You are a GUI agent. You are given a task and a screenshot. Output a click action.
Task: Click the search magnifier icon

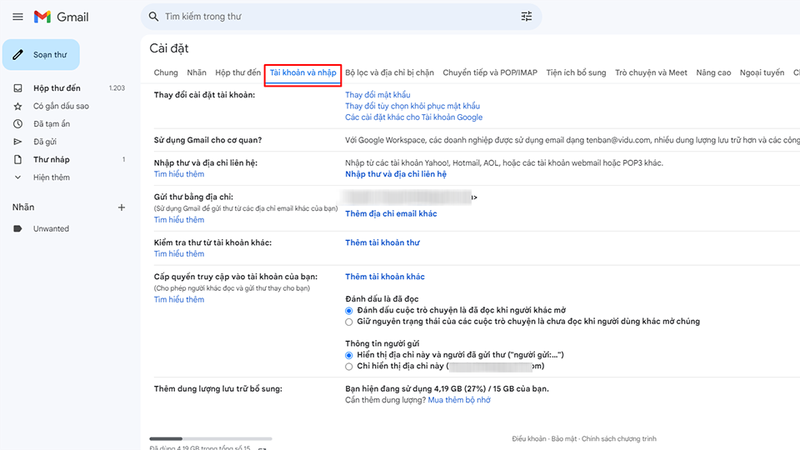coord(154,17)
